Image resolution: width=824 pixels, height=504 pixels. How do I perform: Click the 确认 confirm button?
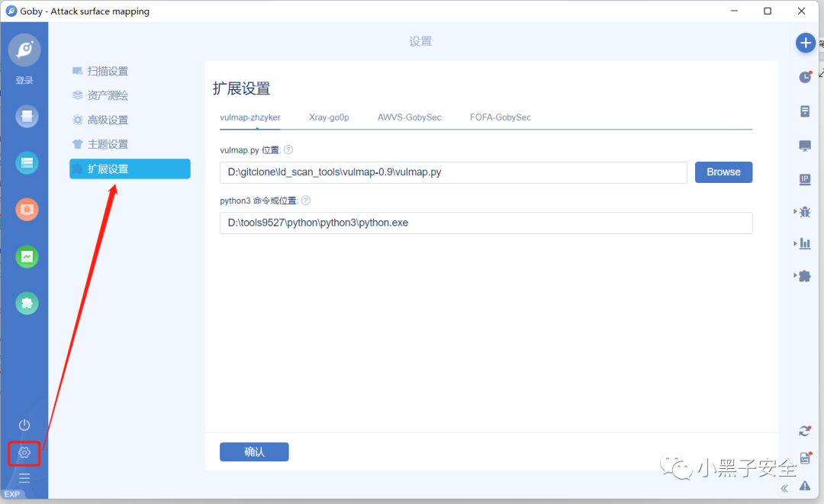click(x=254, y=452)
